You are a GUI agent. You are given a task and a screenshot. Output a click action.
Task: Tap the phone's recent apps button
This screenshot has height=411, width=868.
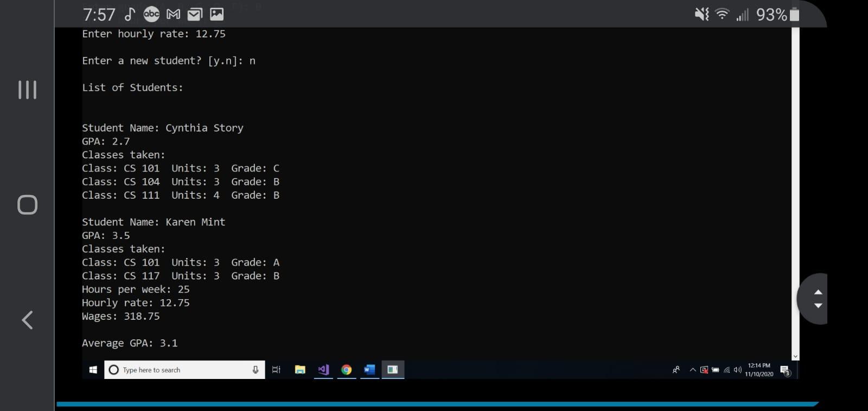27,90
